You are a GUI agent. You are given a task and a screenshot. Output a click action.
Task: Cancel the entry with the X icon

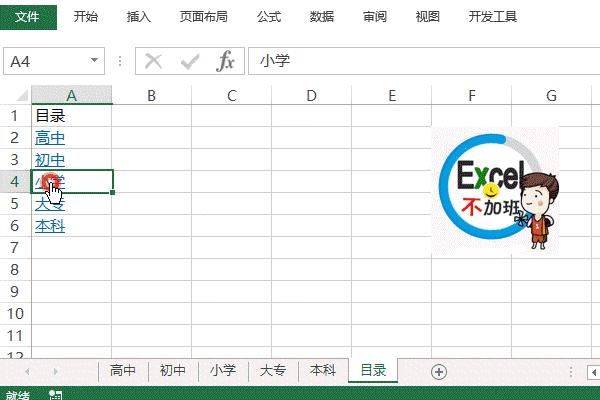tap(153, 61)
